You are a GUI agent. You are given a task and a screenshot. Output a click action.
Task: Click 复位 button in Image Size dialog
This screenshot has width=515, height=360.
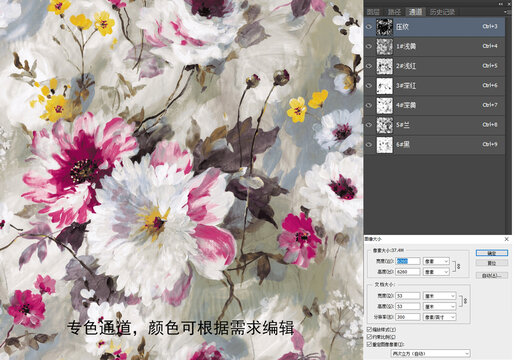click(x=492, y=263)
